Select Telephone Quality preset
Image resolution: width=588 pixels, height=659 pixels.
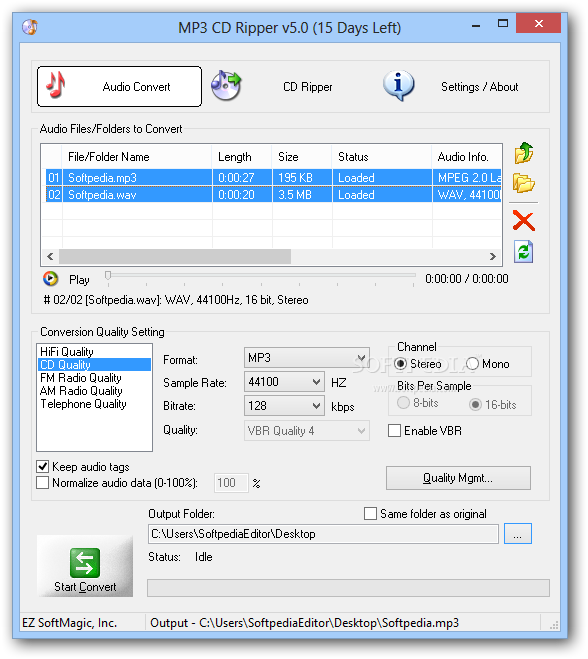pyautogui.click(x=94, y=404)
